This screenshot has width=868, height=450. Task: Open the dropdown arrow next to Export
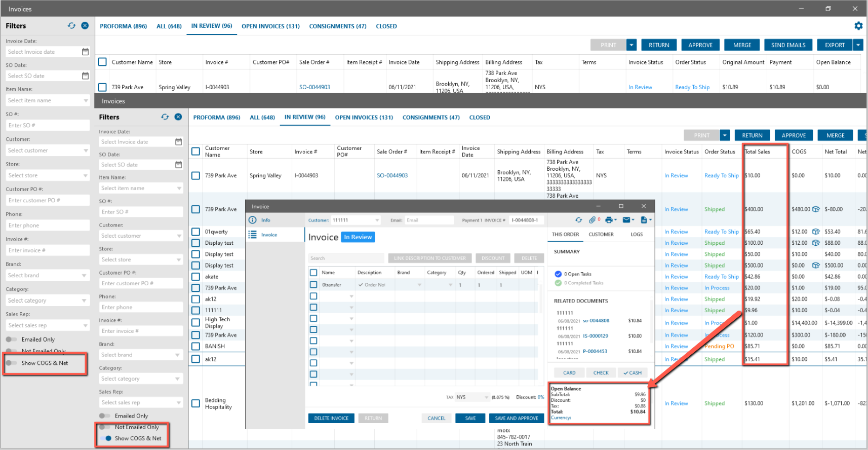(858, 45)
